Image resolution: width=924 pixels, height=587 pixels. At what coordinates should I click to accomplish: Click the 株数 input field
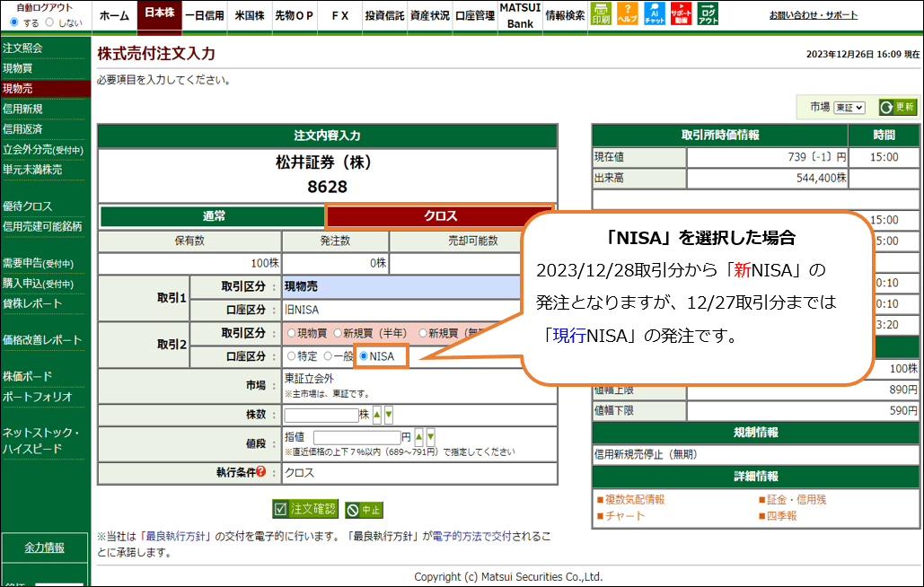click(321, 415)
